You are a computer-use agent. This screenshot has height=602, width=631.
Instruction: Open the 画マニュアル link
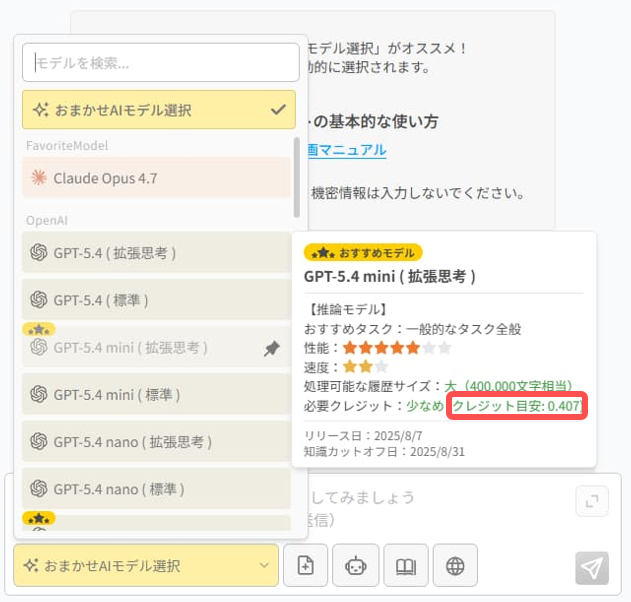click(x=345, y=150)
